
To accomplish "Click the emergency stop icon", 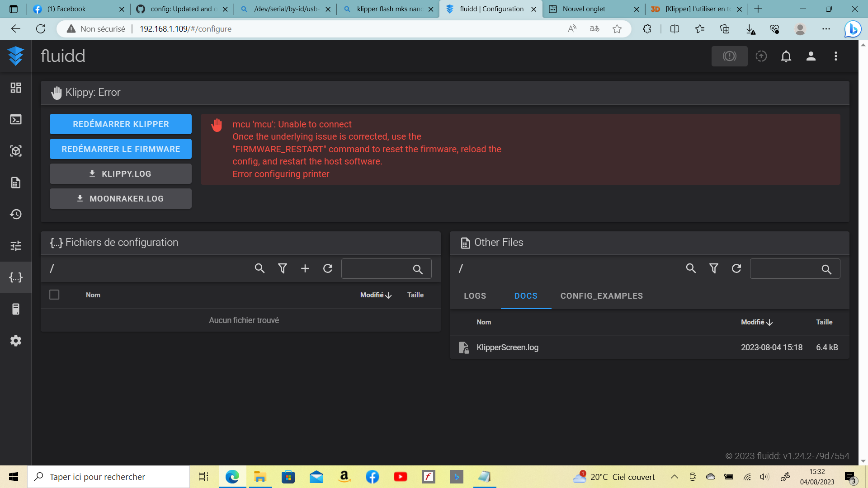I will tap(729, 56).
